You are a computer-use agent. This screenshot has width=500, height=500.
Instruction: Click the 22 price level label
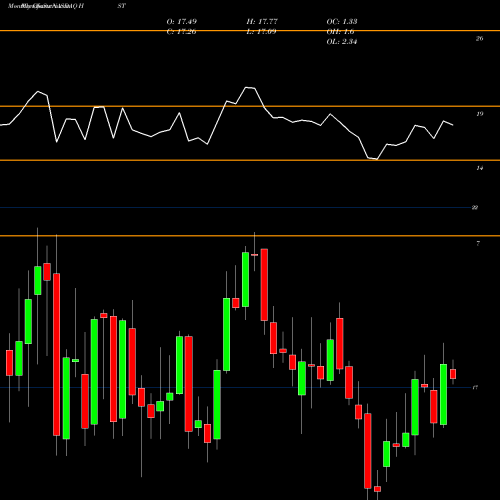point(475,208)
